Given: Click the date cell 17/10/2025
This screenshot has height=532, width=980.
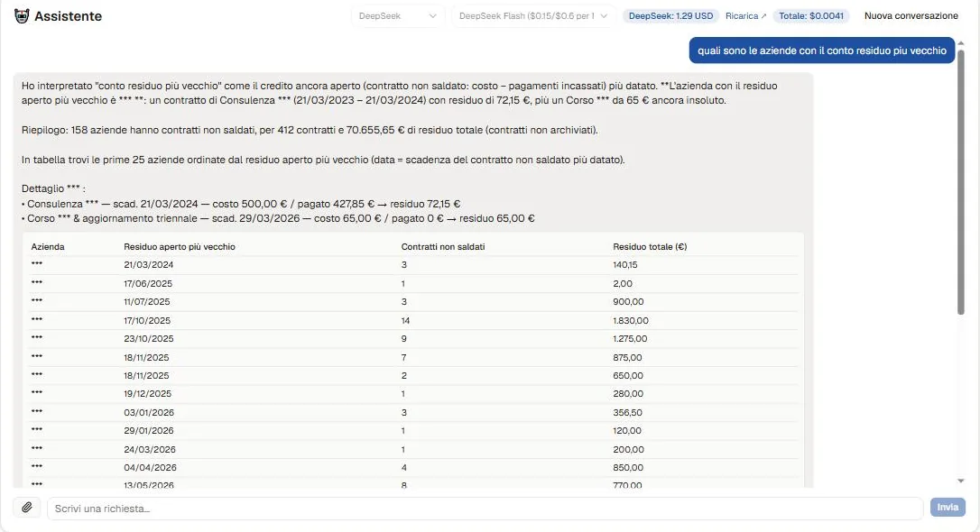Looking at the screenshot, I should 147,320.
